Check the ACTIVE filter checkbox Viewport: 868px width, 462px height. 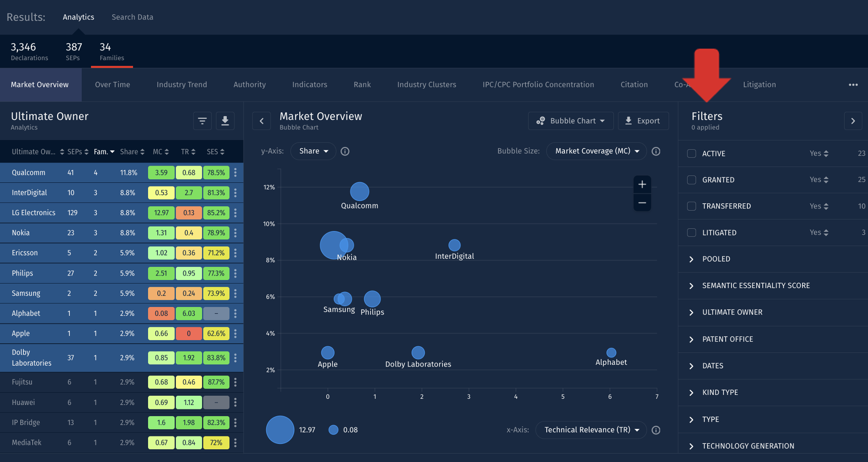[x=692, y=153]
